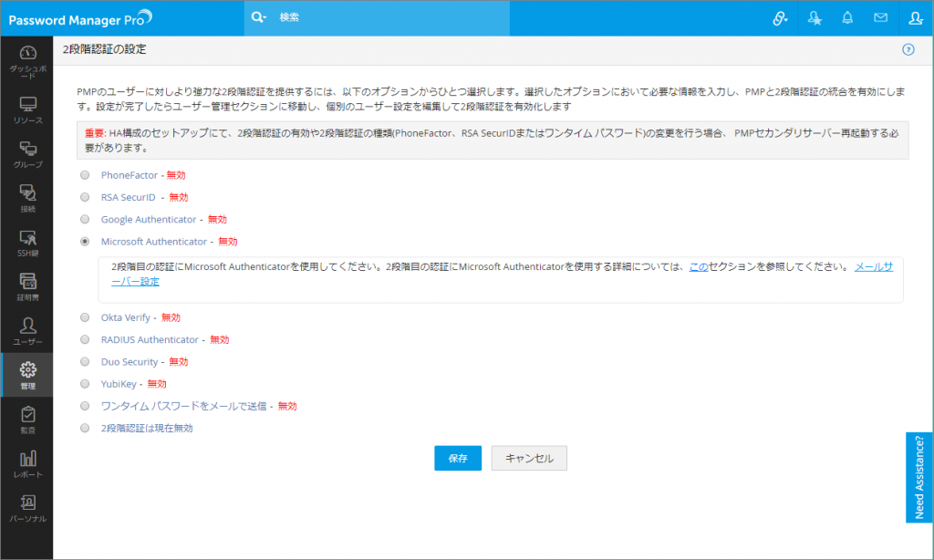
Task: Open the Users (ユーザー) sidebar menu
Action: click(26, 331)
